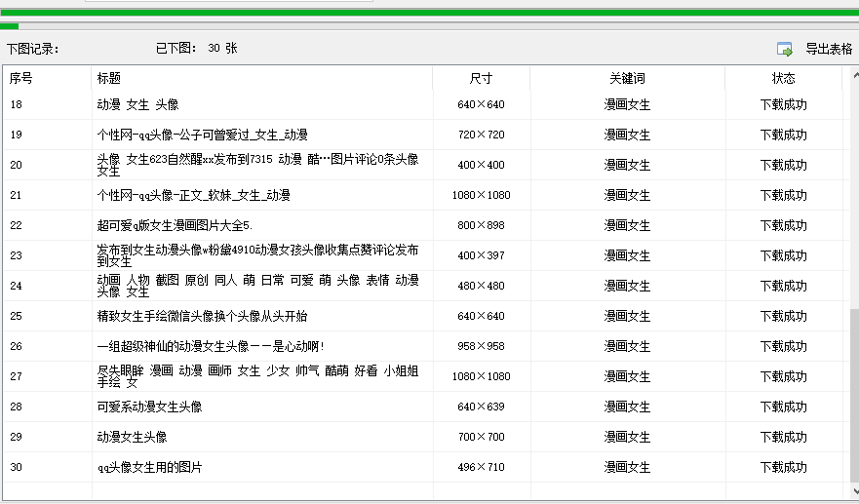The height and width of the screenshot is (504, 859).
Task: Click the export table icon
Action: [x=785, y=50]
